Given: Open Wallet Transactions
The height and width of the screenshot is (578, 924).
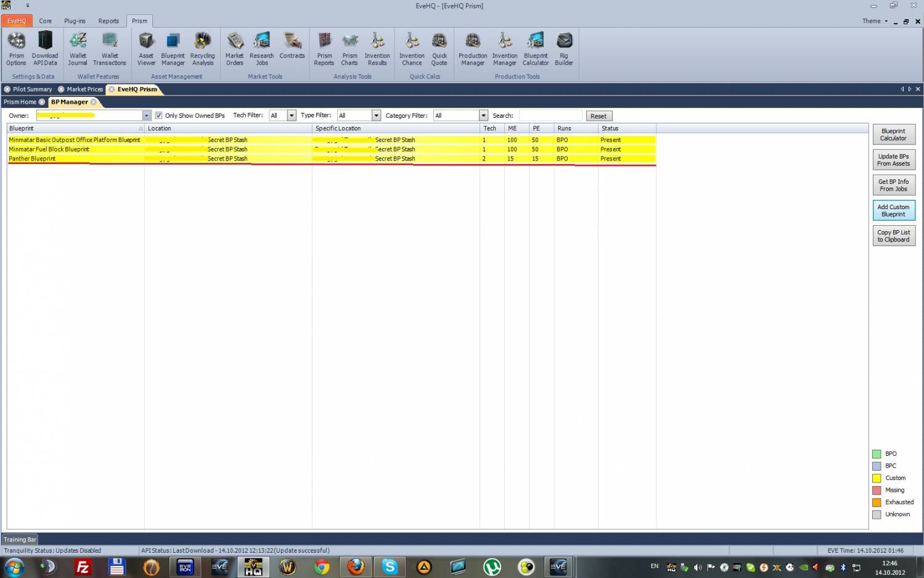Looking at the screenshot, I should [110, 49].
